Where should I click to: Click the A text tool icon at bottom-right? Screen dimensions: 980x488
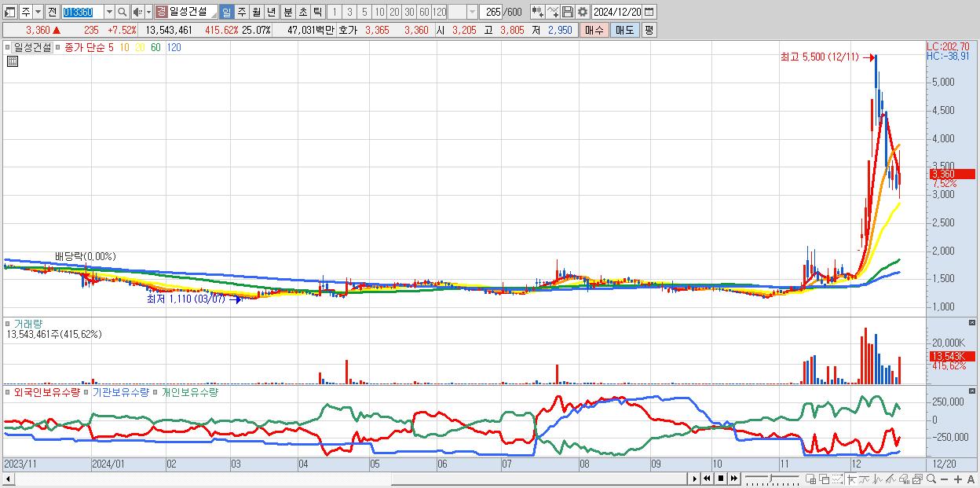pos(971,479)
